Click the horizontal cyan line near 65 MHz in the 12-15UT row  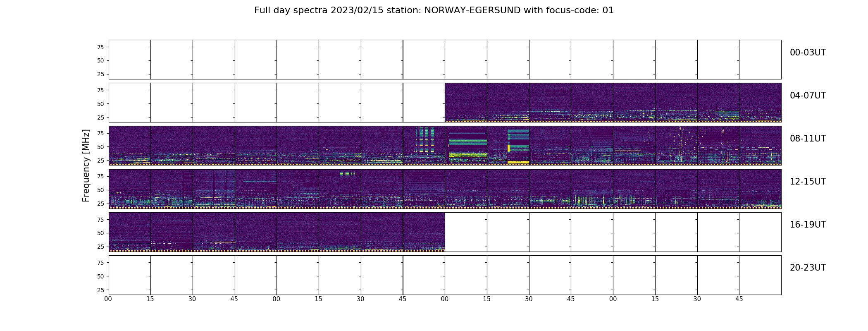260,182
